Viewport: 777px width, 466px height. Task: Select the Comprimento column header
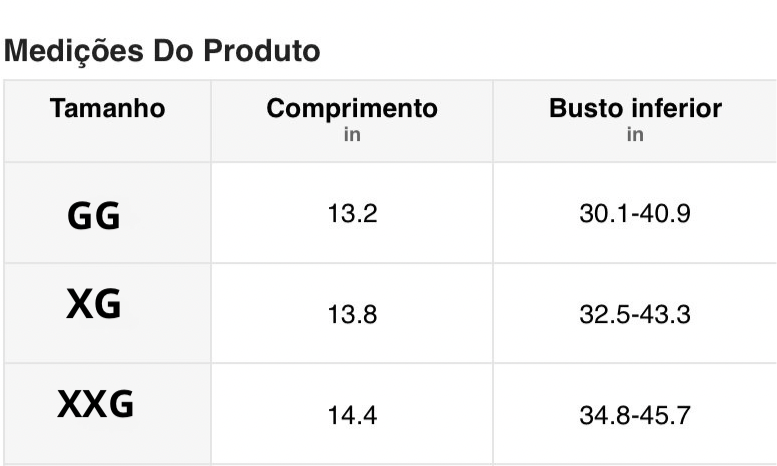click(x=352, y=109)
